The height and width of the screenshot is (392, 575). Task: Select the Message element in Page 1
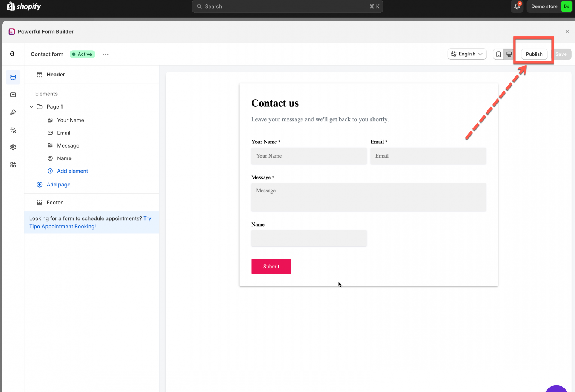[68, 145]
